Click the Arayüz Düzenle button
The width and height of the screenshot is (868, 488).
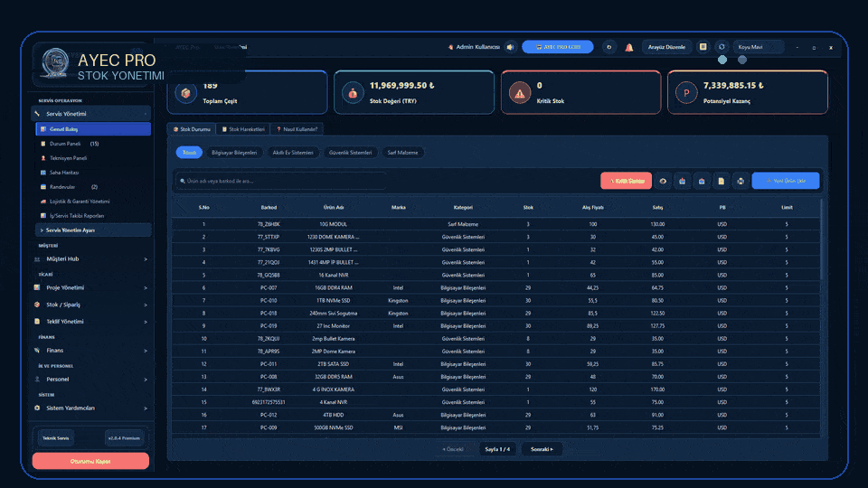click(x=666, y=47)
